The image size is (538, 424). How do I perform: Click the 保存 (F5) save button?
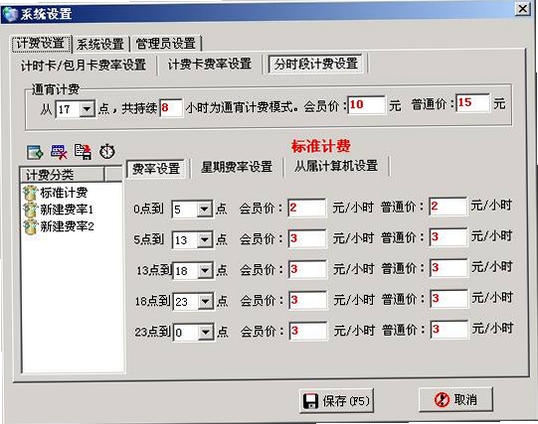click(336, 401)
